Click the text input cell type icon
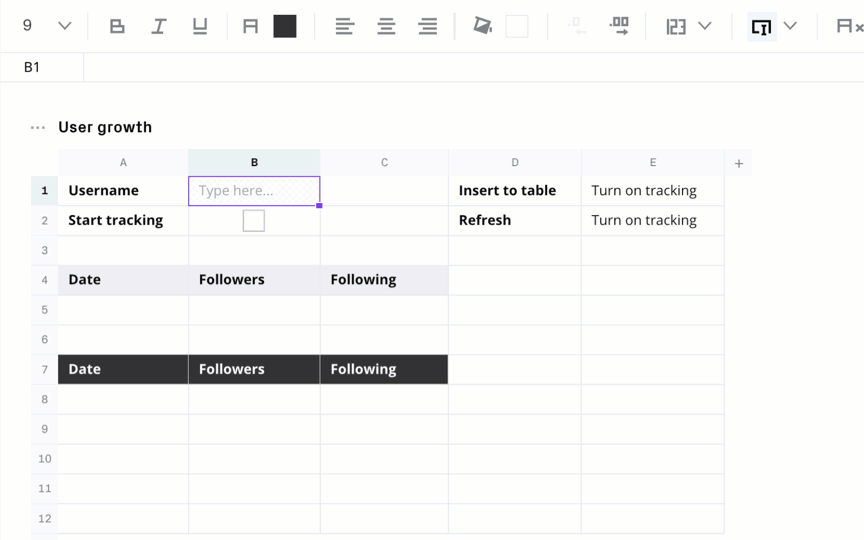 762,26
